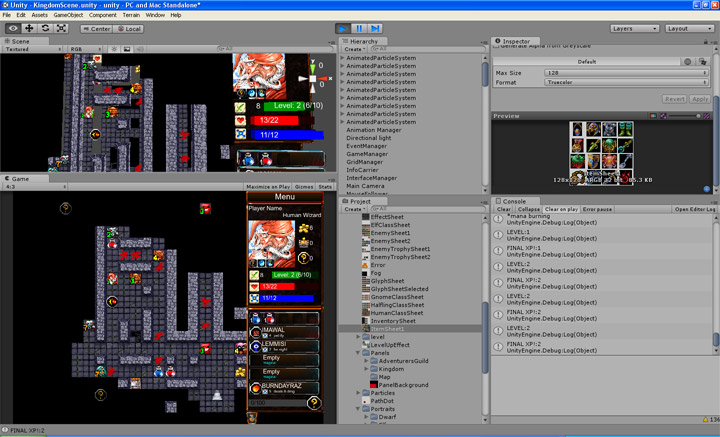Viewport: 720px width, 437px height.
Task: Adjust the Preview mip level slider
Action: 685,116
